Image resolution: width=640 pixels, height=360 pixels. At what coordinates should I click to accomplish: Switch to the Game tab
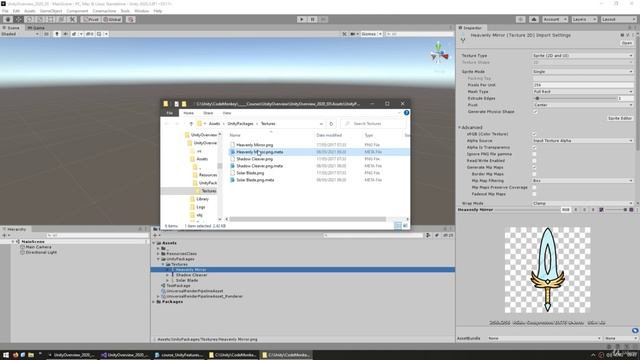[36, 28]
